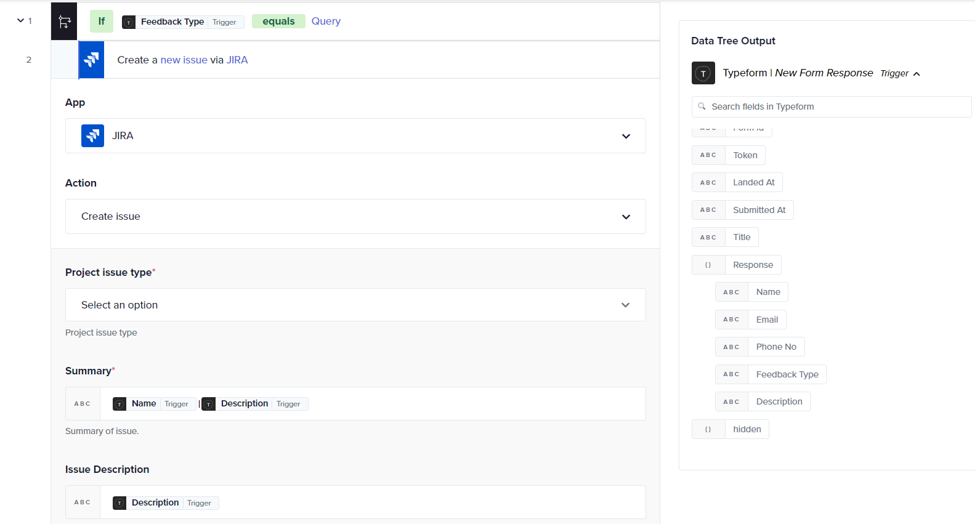Click the Feedback Type pill in If condition
The image size is (980, 524).
tap(183, 22)
